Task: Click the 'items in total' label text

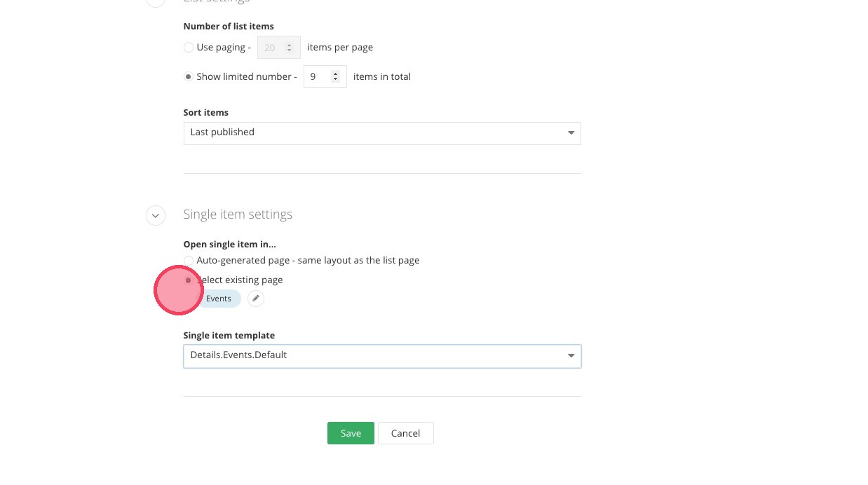Action: coord(382,77)
